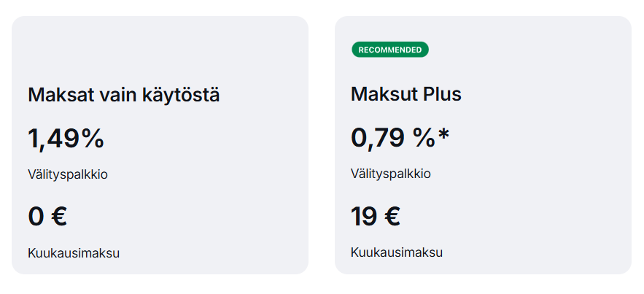Select the 0 € monthly price
644x294 pixels.
pos(47,217)
